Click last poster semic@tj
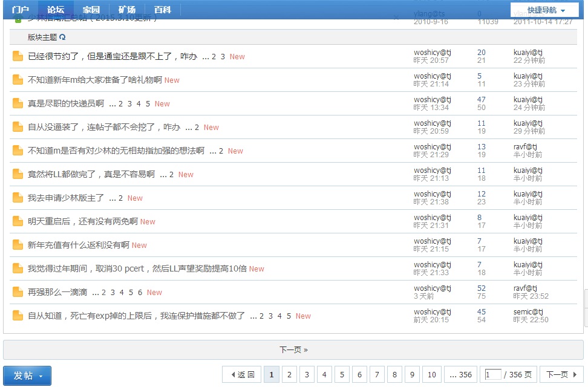Viewport: 588px width, 387px height. pyautogui.click(x=528, y=312)
